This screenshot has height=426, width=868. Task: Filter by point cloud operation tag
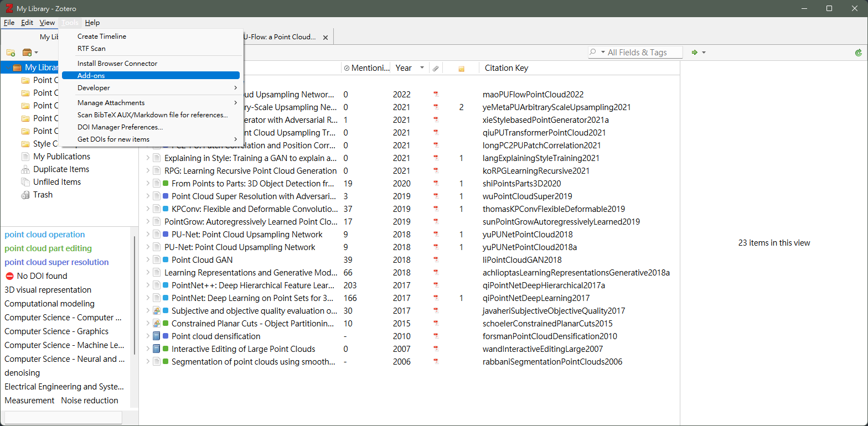click(45, 235)
